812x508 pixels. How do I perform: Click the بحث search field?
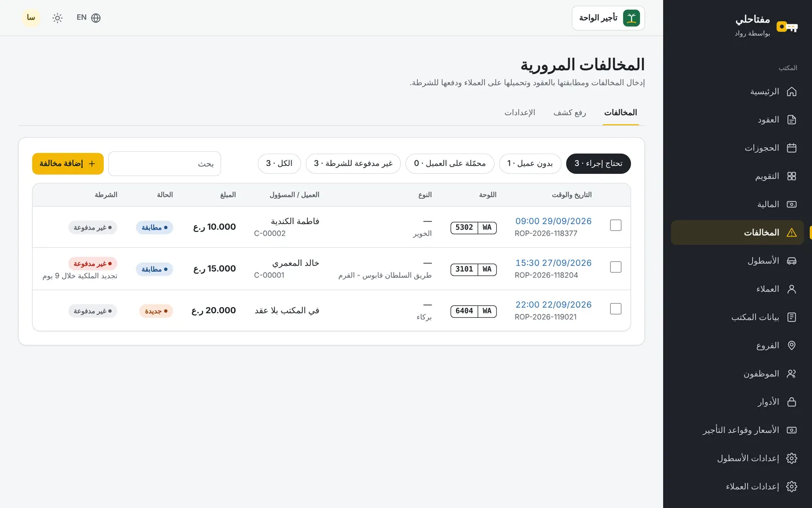(x=165, y=164)
